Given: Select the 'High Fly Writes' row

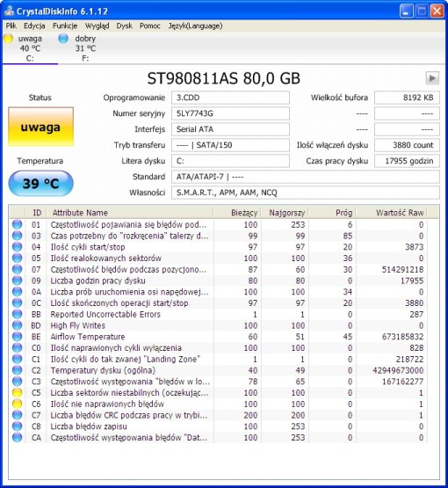Looking at the screenshot, I should (218, 325).
